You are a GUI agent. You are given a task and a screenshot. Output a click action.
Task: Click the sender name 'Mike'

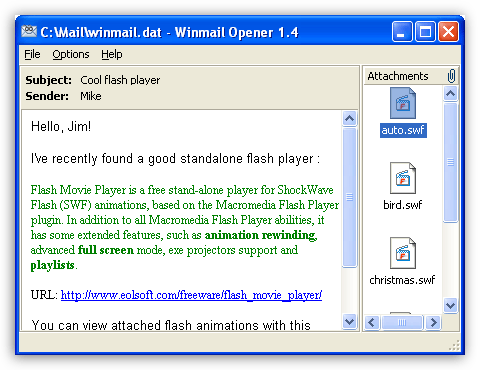click(x=91, y=96)
